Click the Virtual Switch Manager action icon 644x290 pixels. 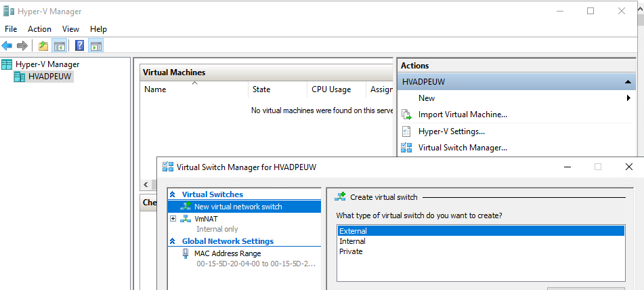pos(406,148)
